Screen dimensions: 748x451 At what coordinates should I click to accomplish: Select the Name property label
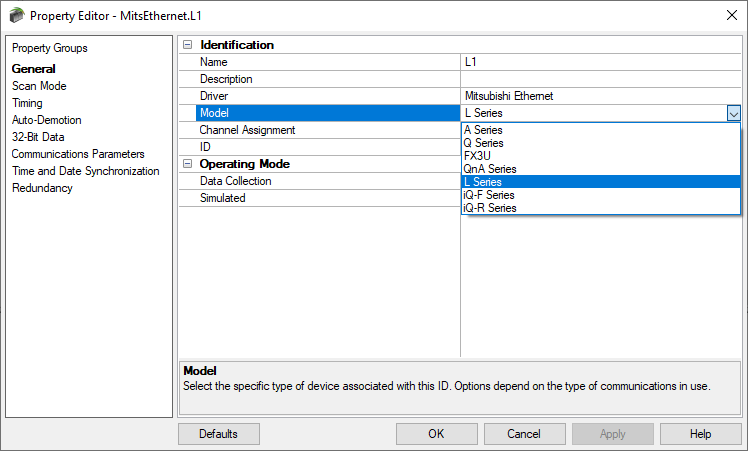(x=214, y=62)
